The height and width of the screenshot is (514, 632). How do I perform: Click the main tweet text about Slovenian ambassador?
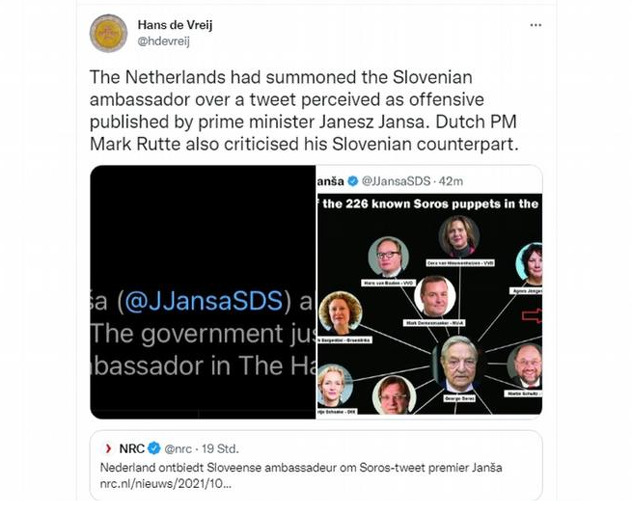click(x=304, y=110)
